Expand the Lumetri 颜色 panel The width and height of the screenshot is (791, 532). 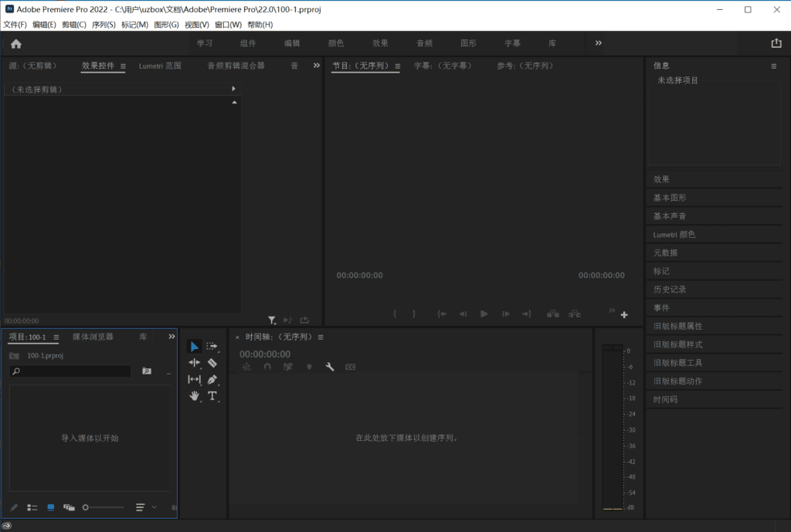pyautogui.click(x=674, y=234)
